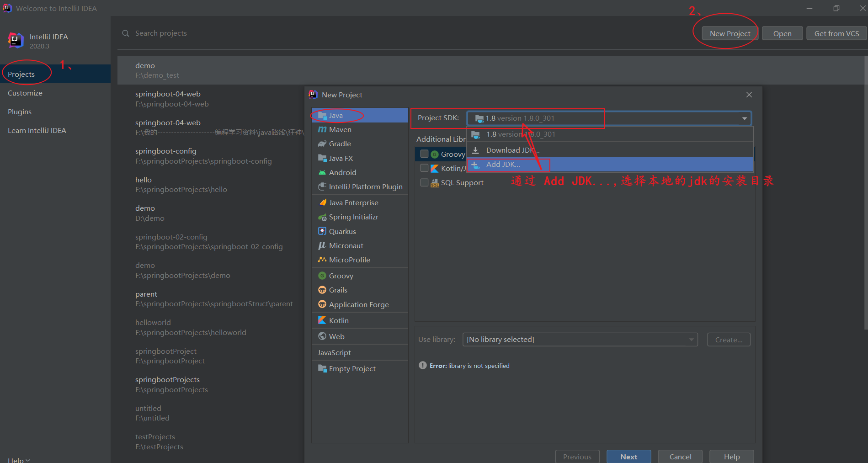
Task: Click the New Project button
Action: (x=730, y=33)
